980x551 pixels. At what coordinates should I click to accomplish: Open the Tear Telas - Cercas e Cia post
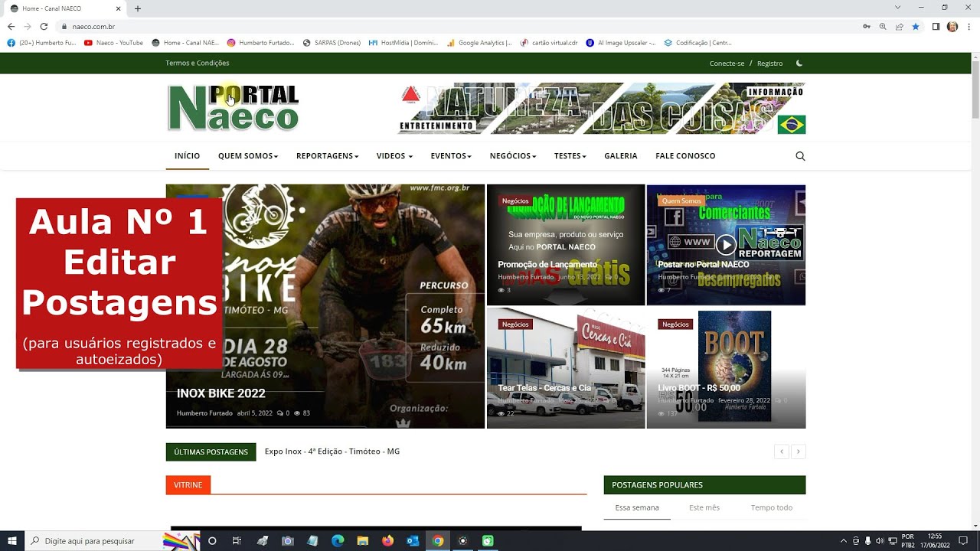[544, 388]
